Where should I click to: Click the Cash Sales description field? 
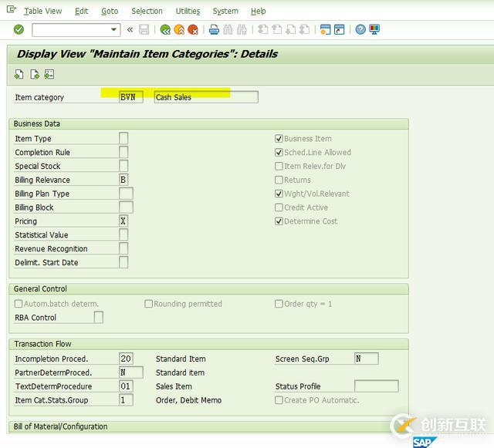(206, 97)
